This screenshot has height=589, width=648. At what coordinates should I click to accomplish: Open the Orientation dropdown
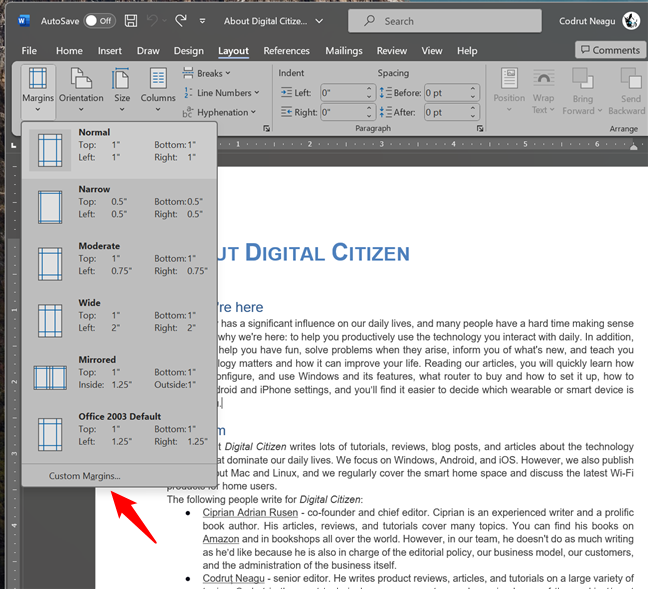(81, 89)
